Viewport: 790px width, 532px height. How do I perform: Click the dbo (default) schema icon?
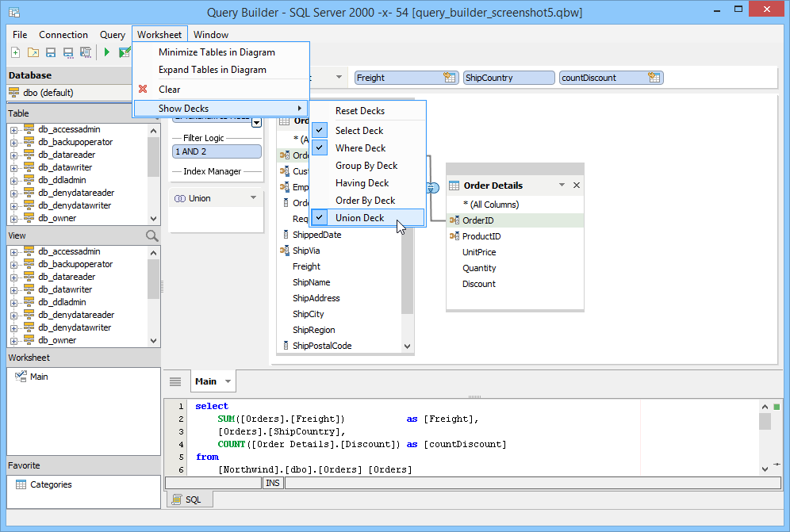14,93
